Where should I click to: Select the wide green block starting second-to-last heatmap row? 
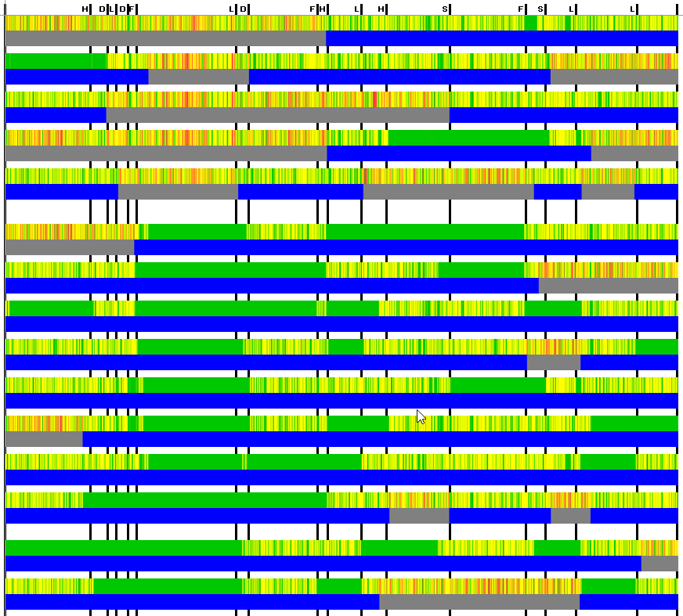(x=124, y=548)
